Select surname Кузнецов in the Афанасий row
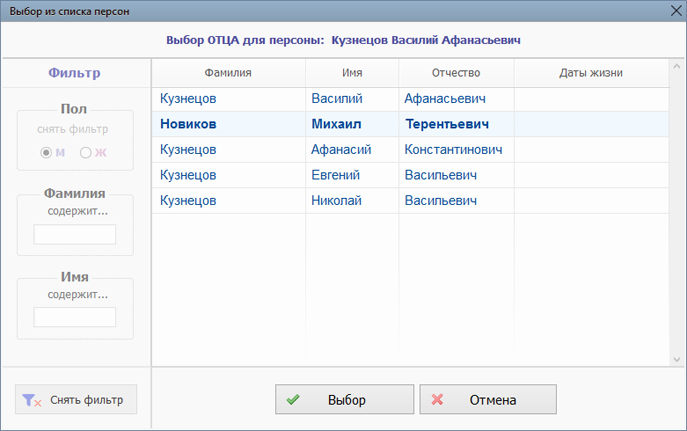Screen dimensions: 687x431 tap(188, 150)
